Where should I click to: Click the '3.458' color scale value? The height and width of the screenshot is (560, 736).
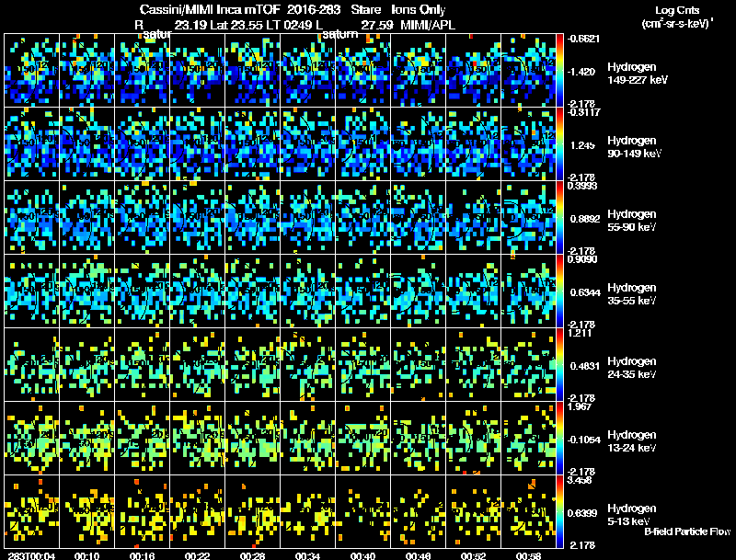point(580,480)
